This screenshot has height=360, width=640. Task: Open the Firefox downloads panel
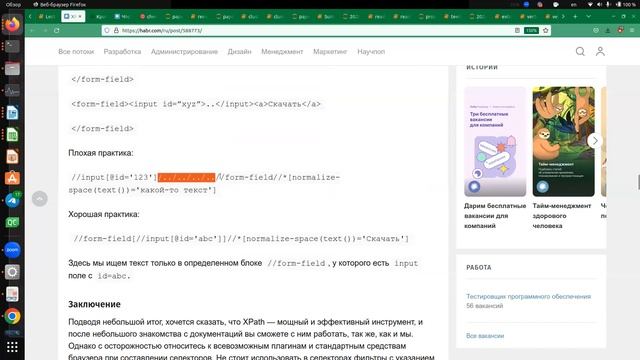(x=608, y=31)
